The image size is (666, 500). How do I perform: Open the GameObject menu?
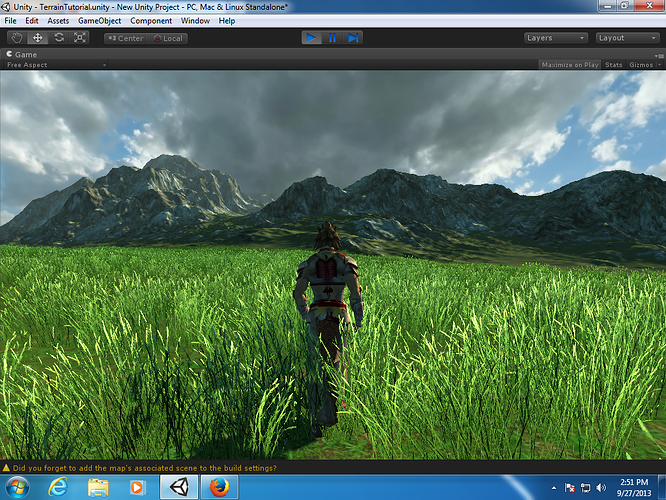tap(99, 20)
